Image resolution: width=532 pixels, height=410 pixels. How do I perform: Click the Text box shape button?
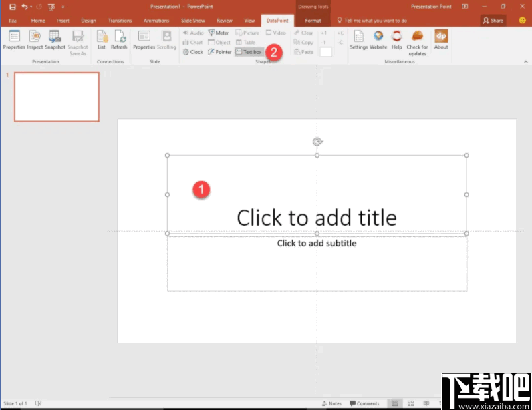pyautogui.click(x=249, y=52)
